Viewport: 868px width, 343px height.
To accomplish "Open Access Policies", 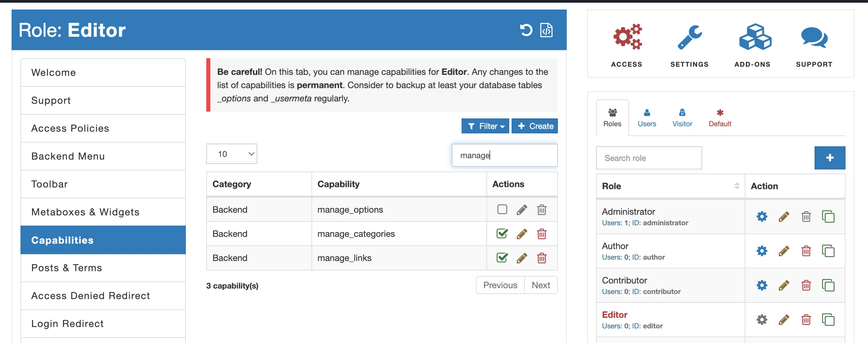I will [x=103, y=128].
